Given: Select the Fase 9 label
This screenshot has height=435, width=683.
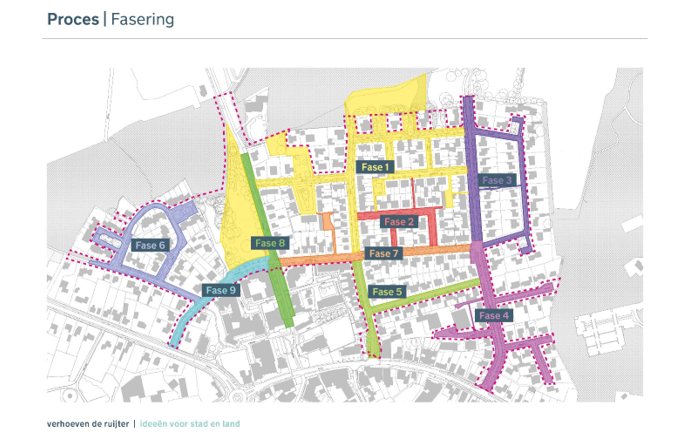Looking at the screenshot, I should point(220,290).
